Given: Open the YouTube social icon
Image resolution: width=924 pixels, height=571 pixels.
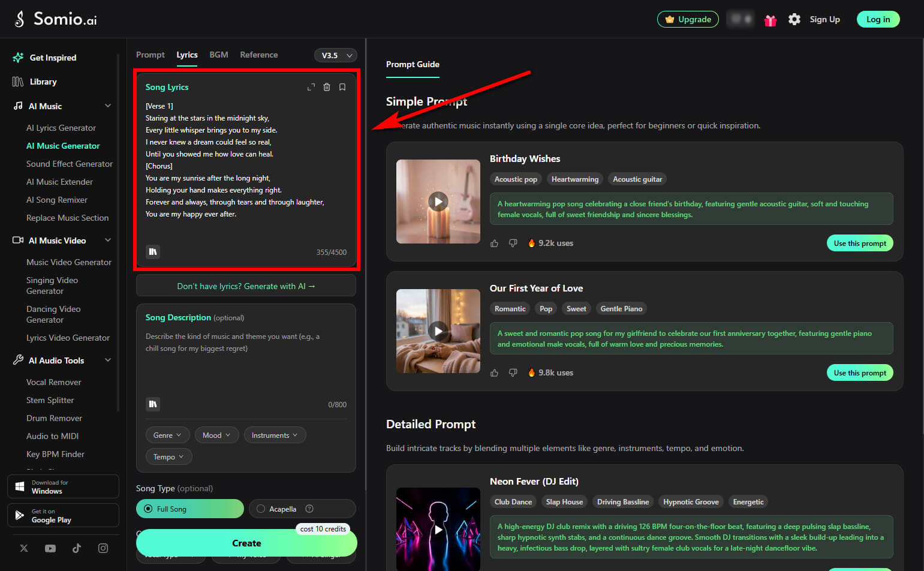Looking at the screenshot, I should coord(50,548).
